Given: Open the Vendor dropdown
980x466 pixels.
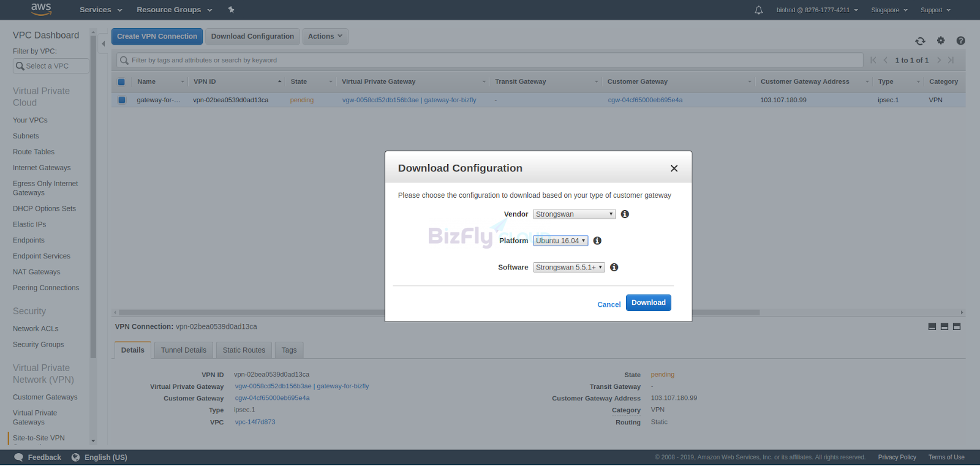Looking at the screenshot, I should tap(574, 214).
